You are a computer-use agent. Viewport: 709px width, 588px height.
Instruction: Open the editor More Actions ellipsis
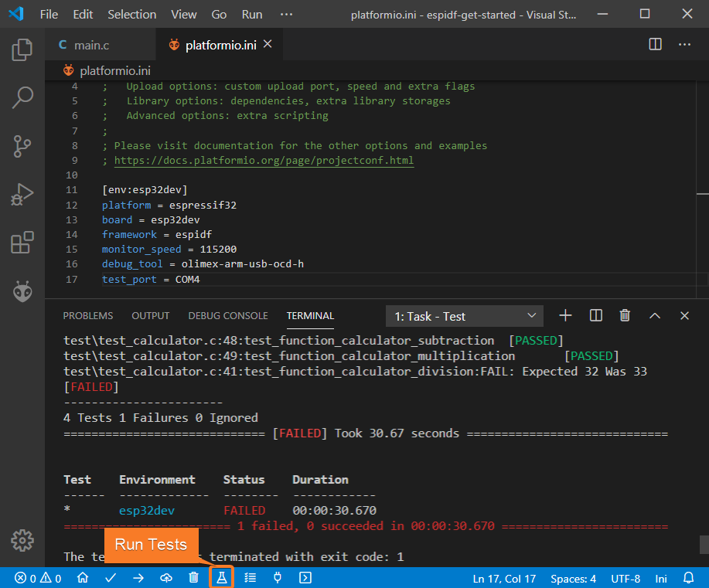[x=684, y=44]
